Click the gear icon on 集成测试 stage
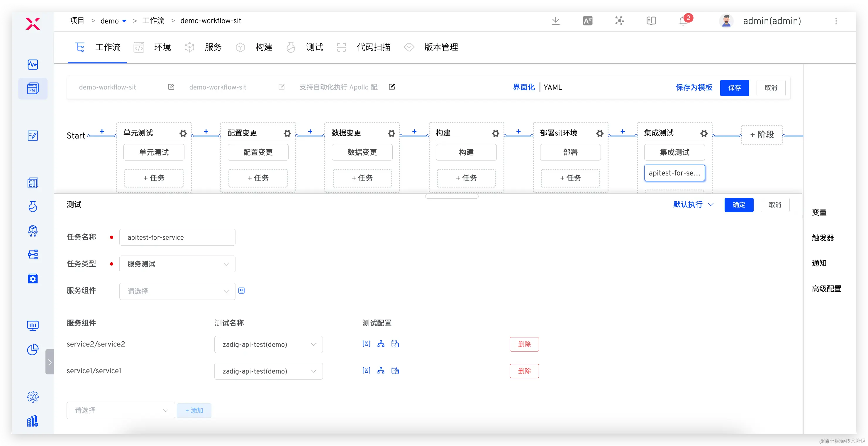Screen dimensions: 868x446 (x=703, y=133)
